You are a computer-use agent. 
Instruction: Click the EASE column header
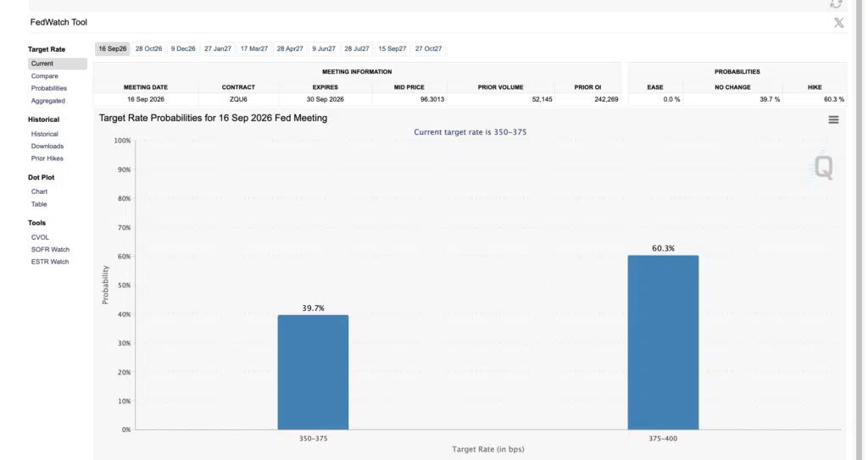click(x=655, y=87)
